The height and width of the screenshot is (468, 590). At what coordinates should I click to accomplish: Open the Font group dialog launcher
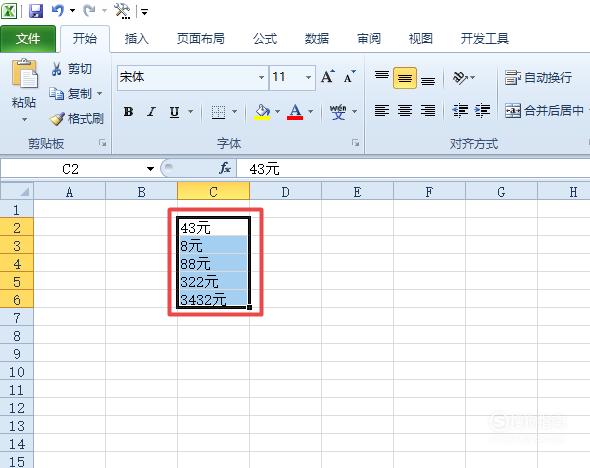coord(355,143)
